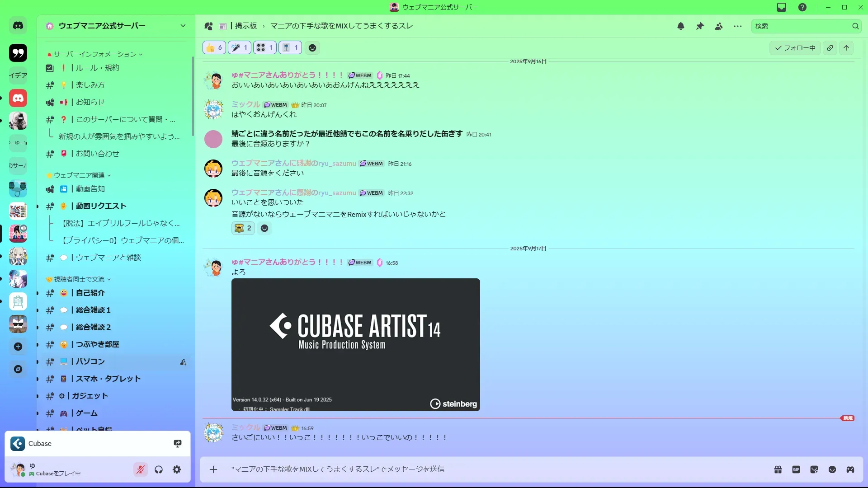The image size is (868, 488).
Task: Toggle the thumbs up reaction with 6
Action: tap(214, 47)
